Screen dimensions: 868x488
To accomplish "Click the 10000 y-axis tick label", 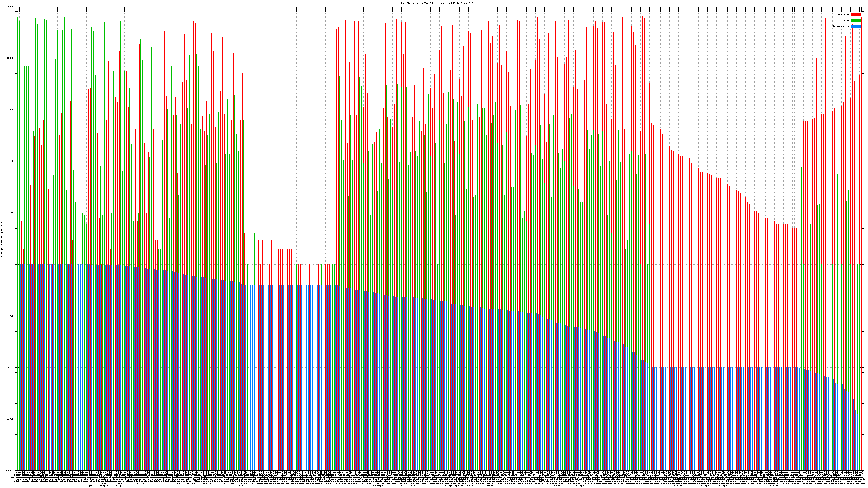I will 10,58.
